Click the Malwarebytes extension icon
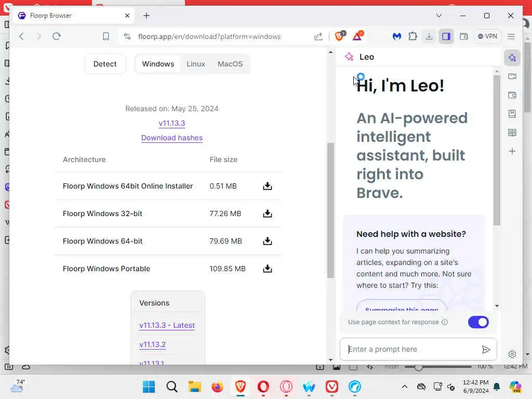Image resolution: width=532 pixels, height=399 pixels. point(396,36)
